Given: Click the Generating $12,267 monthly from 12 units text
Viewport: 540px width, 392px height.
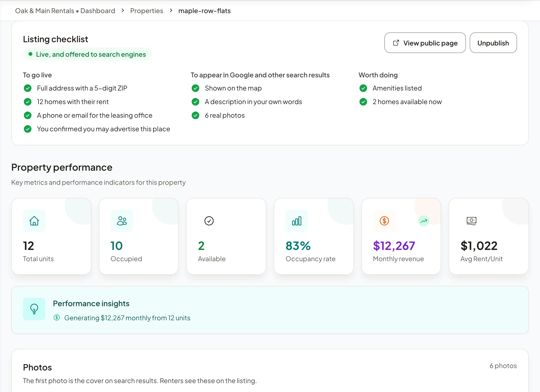Looking at the screenshot, I should (x=127, y=318).
